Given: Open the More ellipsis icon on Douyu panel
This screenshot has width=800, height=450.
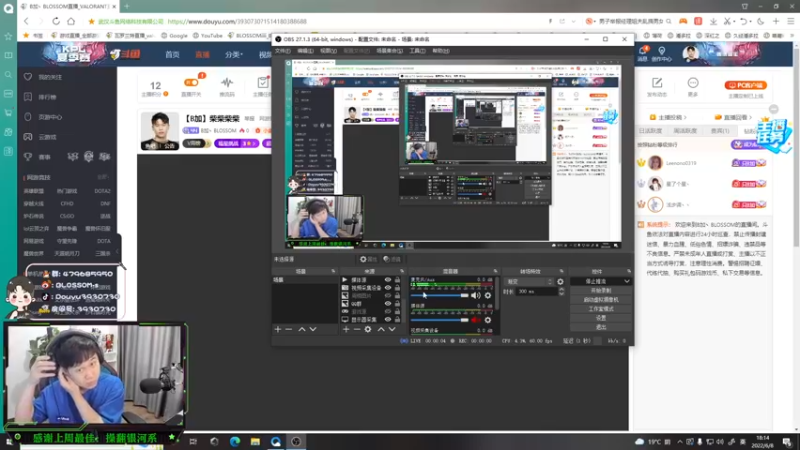Looking at the screenshot, I should (692, 83).
